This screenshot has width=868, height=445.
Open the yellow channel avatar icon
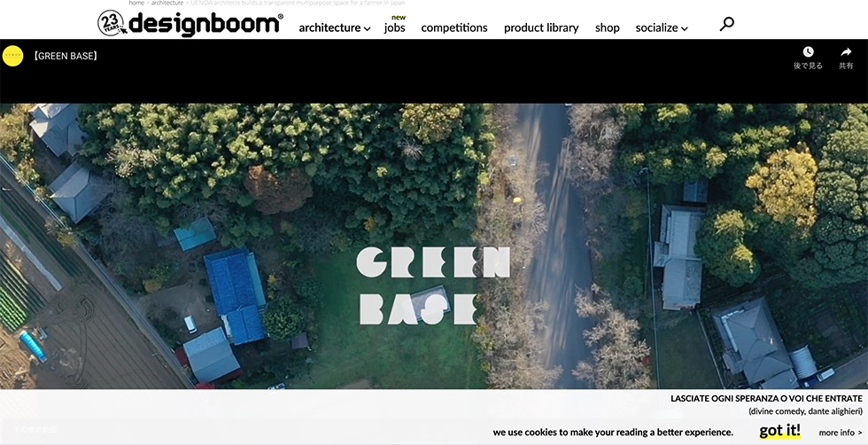click(x=12, y=56)
